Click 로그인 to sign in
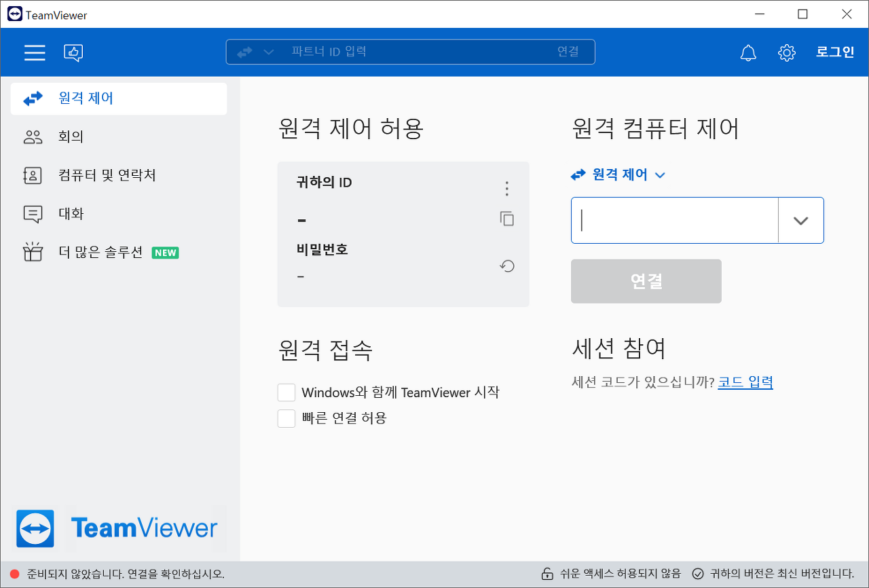This screenshot has height=588, width=869. pos(835,52)
